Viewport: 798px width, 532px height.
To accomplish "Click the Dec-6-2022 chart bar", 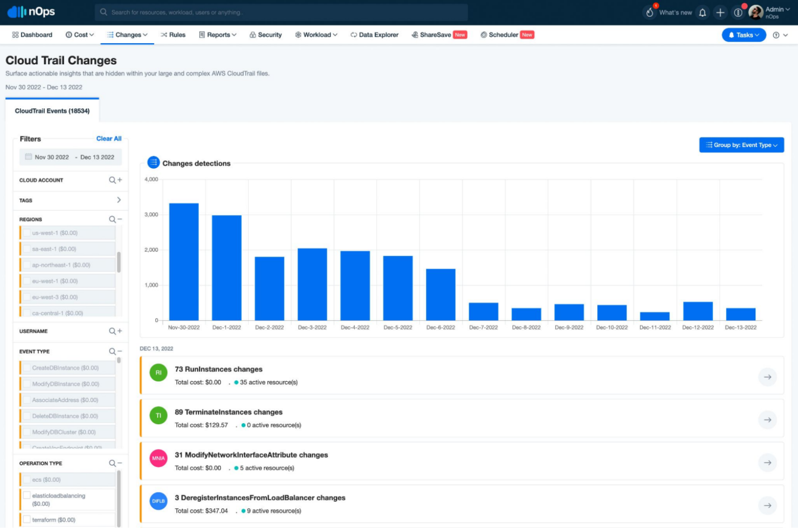I will tap(441, 295).
